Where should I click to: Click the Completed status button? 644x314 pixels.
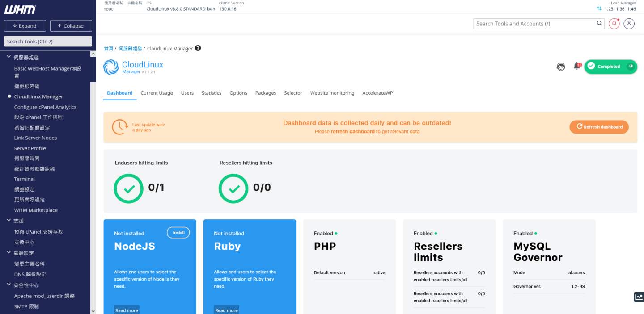pyautogui.click(x=610, y=67)
